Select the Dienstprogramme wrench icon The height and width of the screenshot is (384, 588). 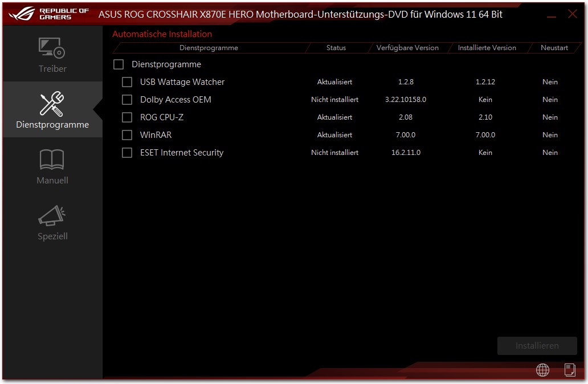(52, 104)
